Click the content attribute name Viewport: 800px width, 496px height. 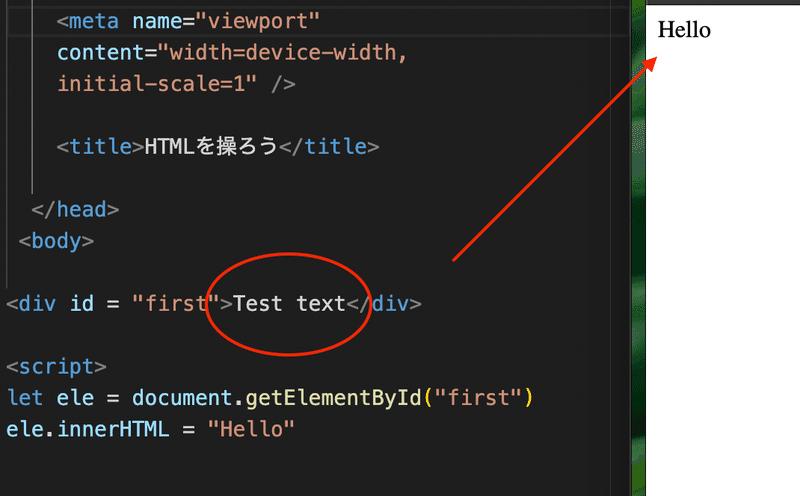(x=101, y=53)
